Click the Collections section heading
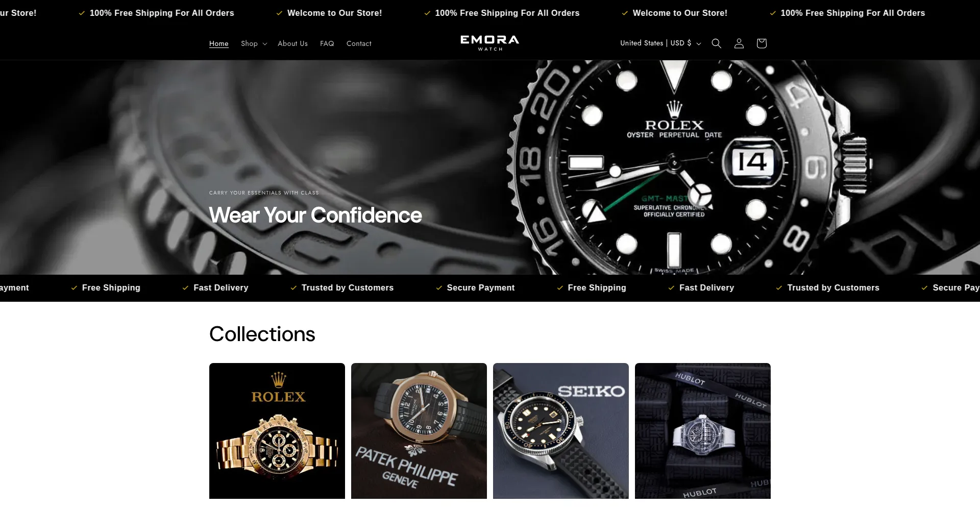The image size is (980, 507). [262, 334]
